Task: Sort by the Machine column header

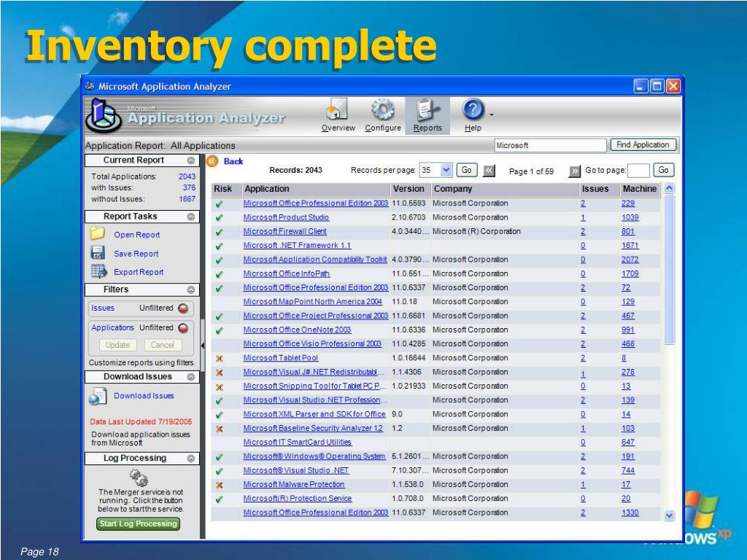Action: click(640, 189)
